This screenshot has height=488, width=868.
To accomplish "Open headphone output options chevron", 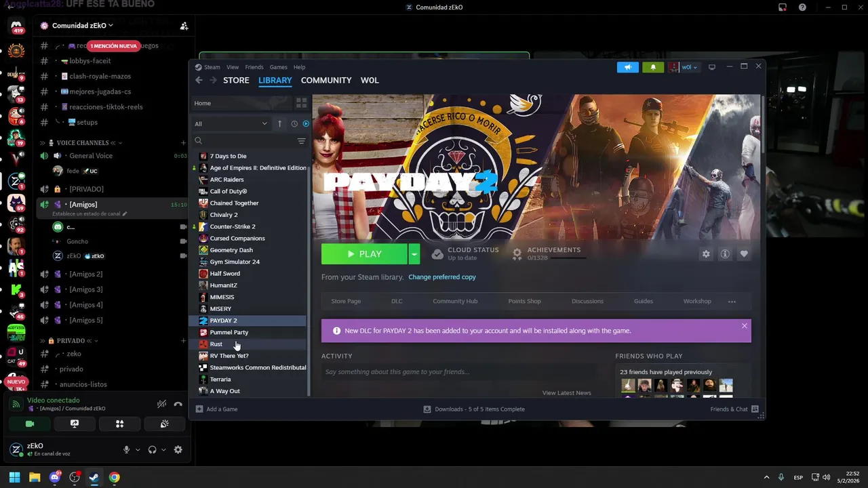I will coord(163,450).
